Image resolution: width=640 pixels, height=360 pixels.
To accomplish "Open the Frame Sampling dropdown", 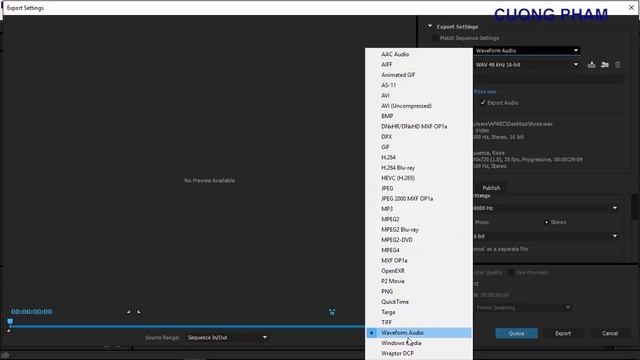I will pyautogui.click(x=523, y=308).
